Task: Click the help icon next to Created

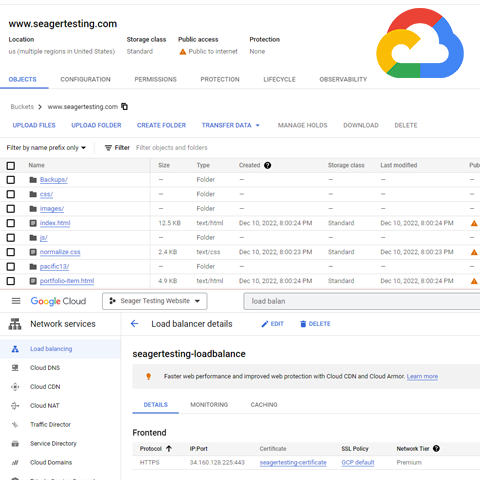Action: (x=267, y=165)
